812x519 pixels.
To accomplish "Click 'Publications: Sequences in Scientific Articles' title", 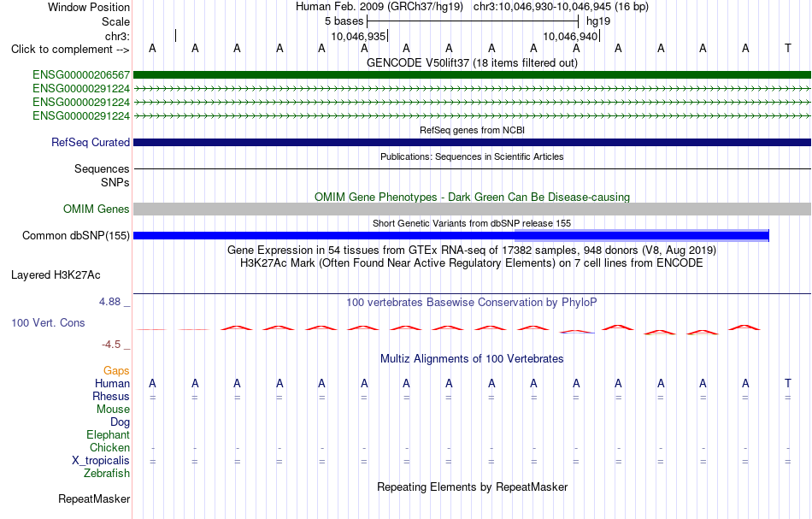I will pyautogui.click(x=472, y=156).
